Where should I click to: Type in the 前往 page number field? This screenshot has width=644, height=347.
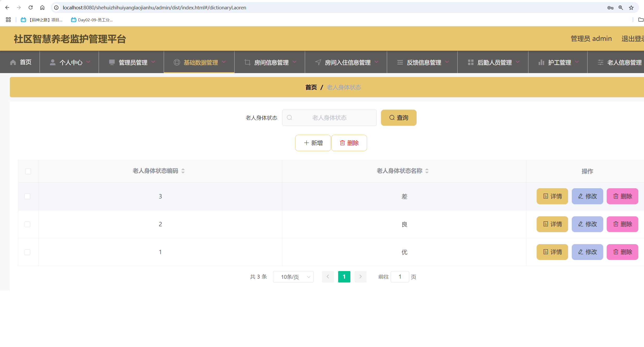point(400,277)
